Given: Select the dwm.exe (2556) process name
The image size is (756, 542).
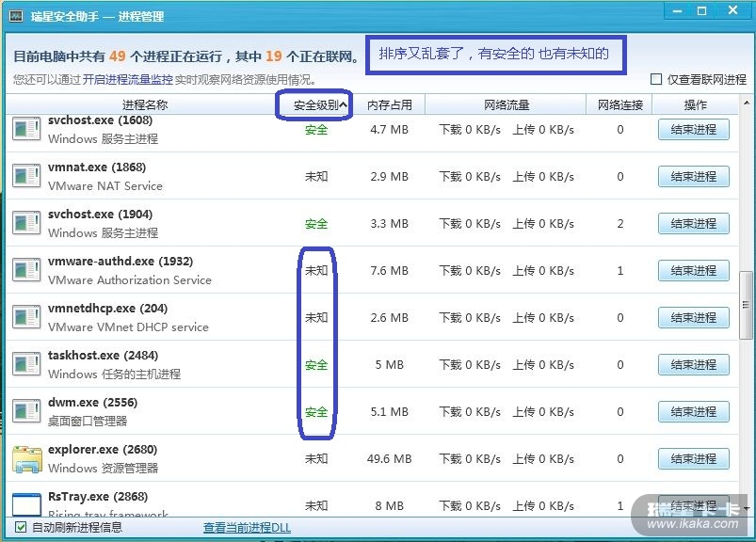Looking at the screenshot, I should click(x=92, y=403).
